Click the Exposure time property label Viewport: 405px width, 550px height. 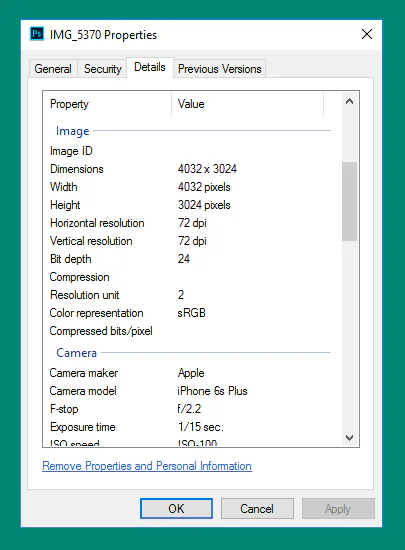point(83,427)
